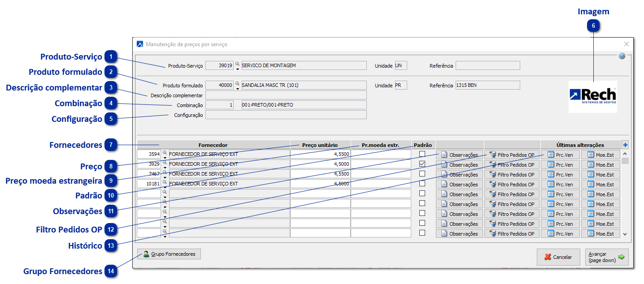Click unit price 4,5000 for supplier 3929

coord(320,164)
